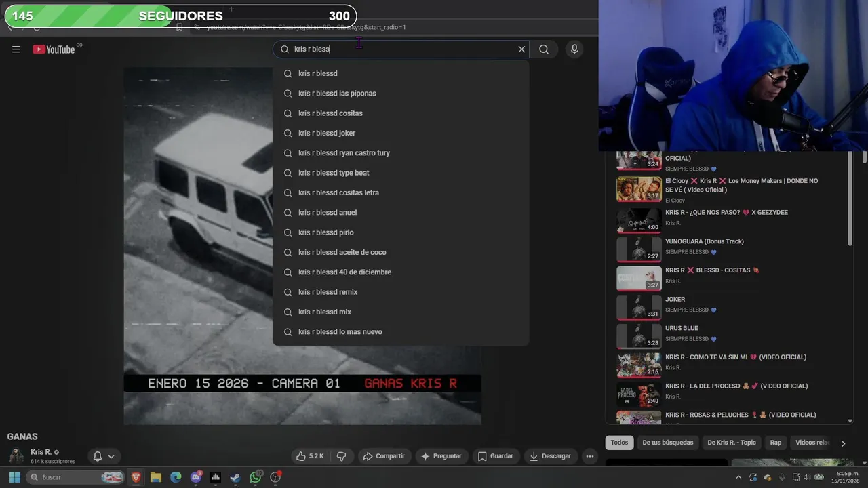Choose suggestion 'kris r blessd las piponas'
Image resolution: width=868 pixels, height=488 pixels.
pyautogui.click(x=401, y=93)
